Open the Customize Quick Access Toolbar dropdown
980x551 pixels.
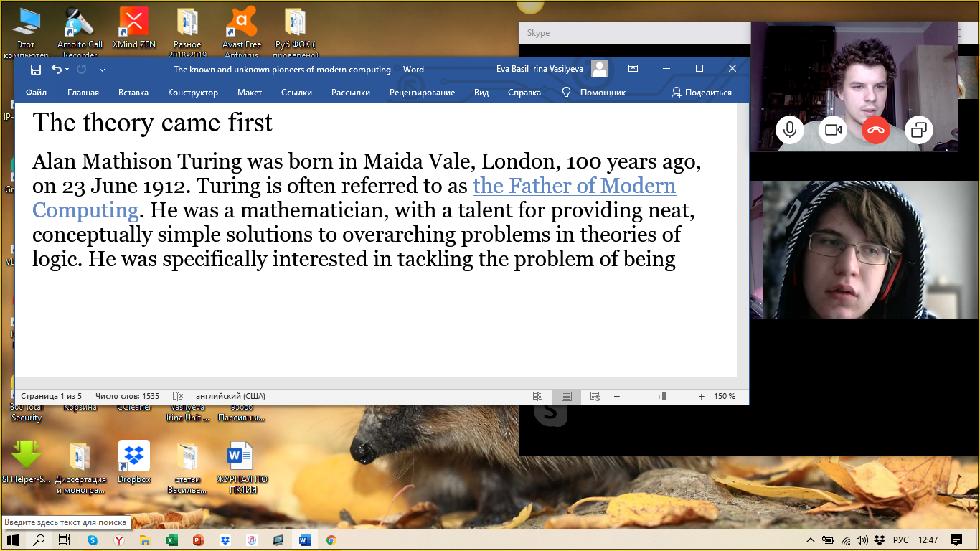point(102,70)
